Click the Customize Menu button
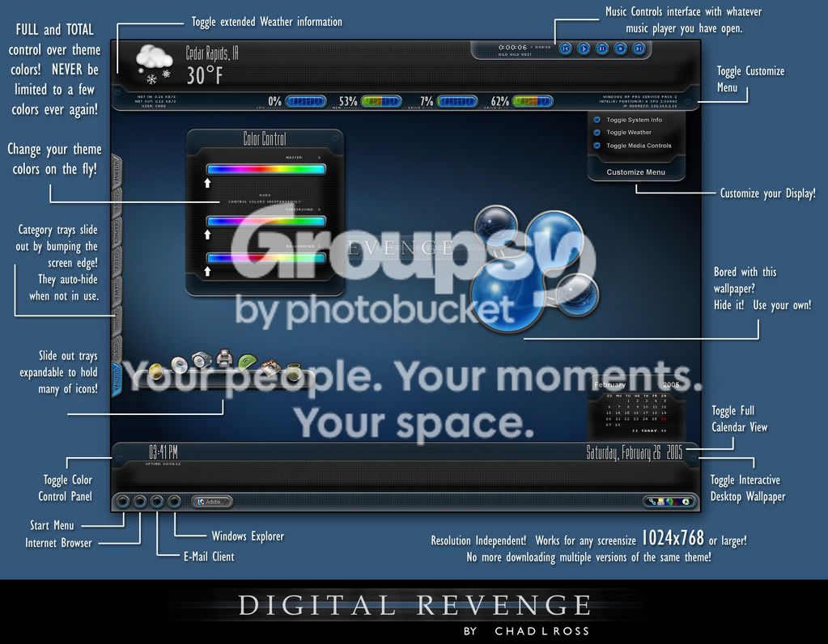The width and height of the screenshot is (828, 644). tap(636, 172)
